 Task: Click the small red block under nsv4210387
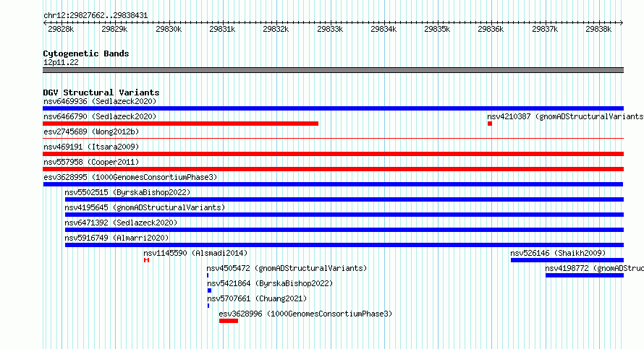pos(490,124)
